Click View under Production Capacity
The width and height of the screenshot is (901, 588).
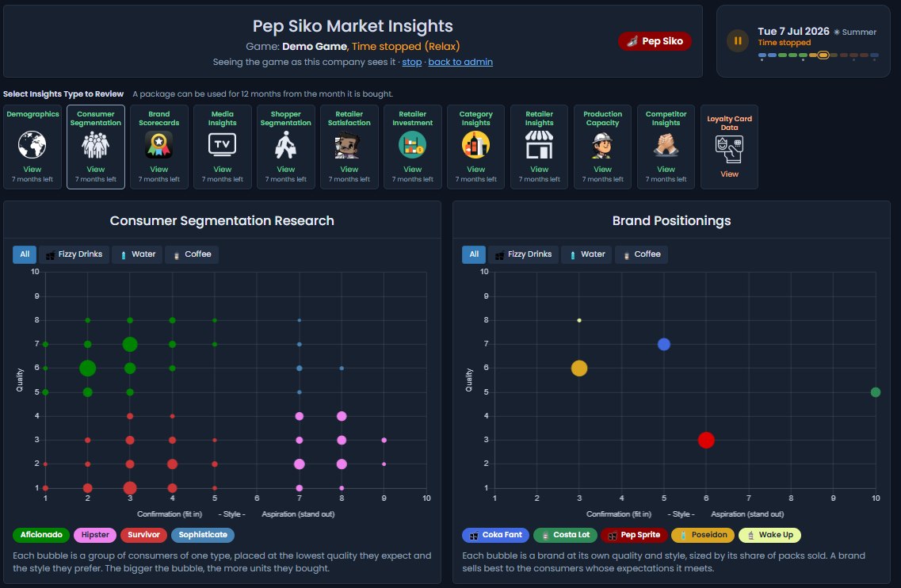tap(602, 170)
